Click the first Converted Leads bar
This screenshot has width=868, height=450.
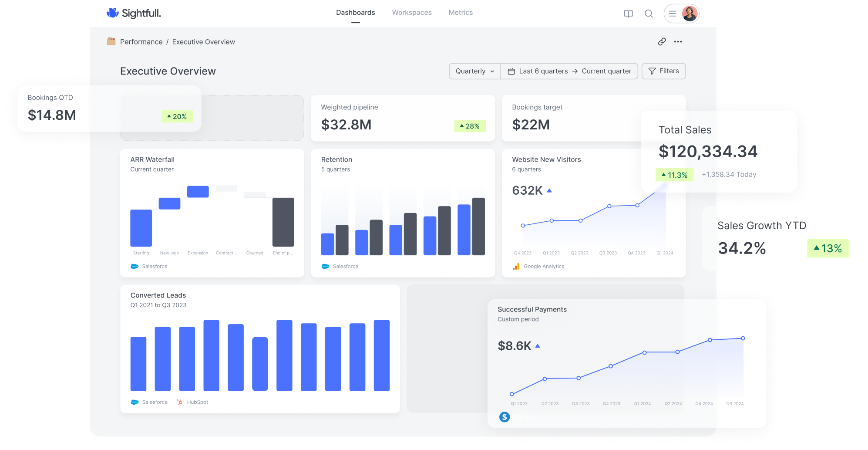point(138,364)
